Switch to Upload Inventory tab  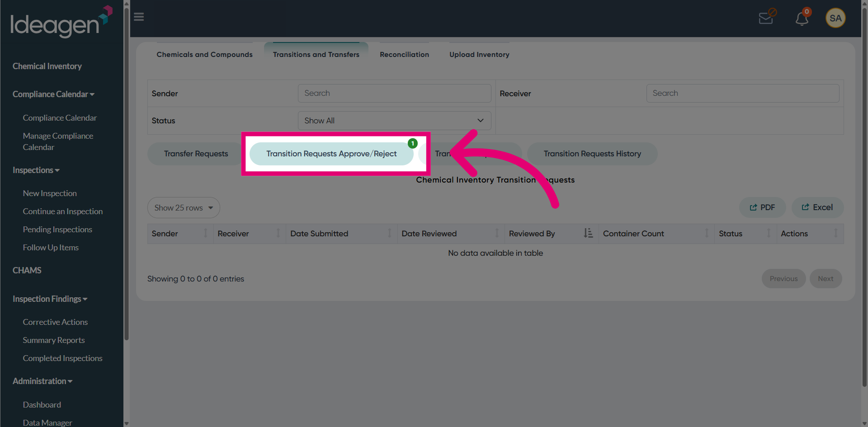(x=479, y=54)
